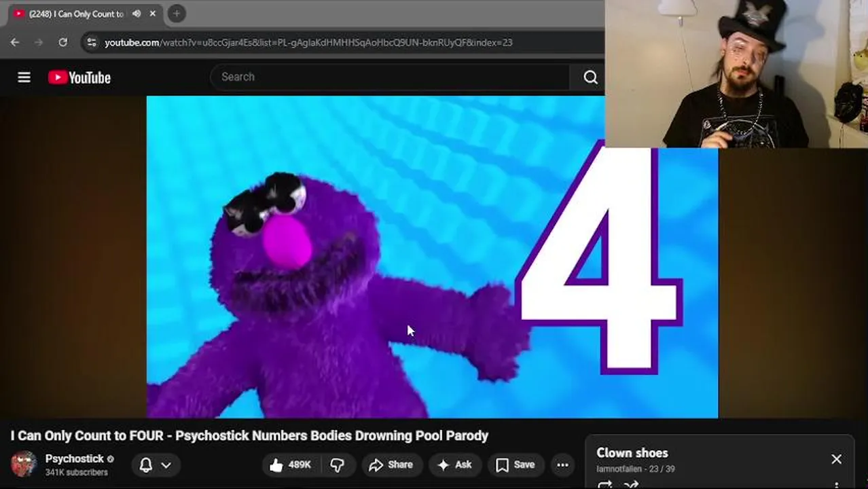Reload the page

62,42
